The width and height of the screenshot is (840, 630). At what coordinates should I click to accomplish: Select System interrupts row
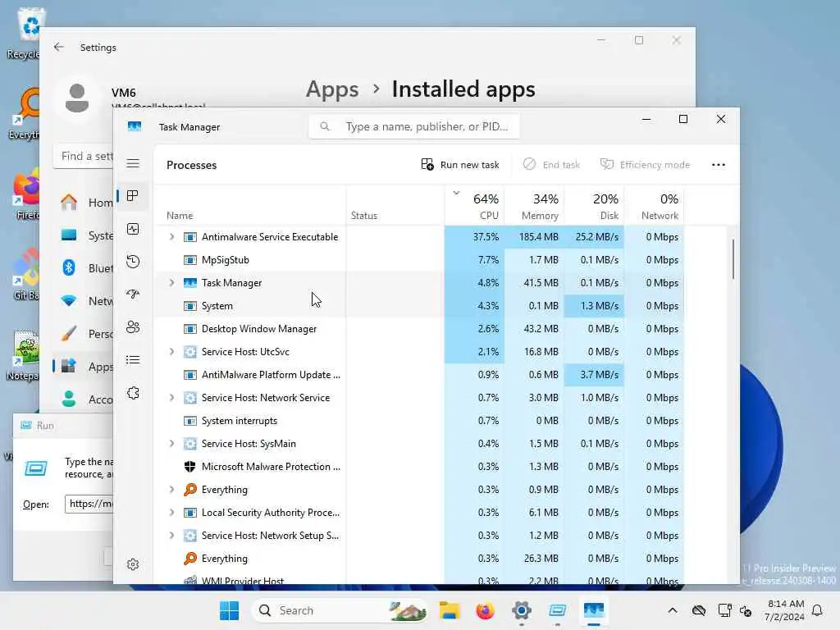click(x=419, y=421)
